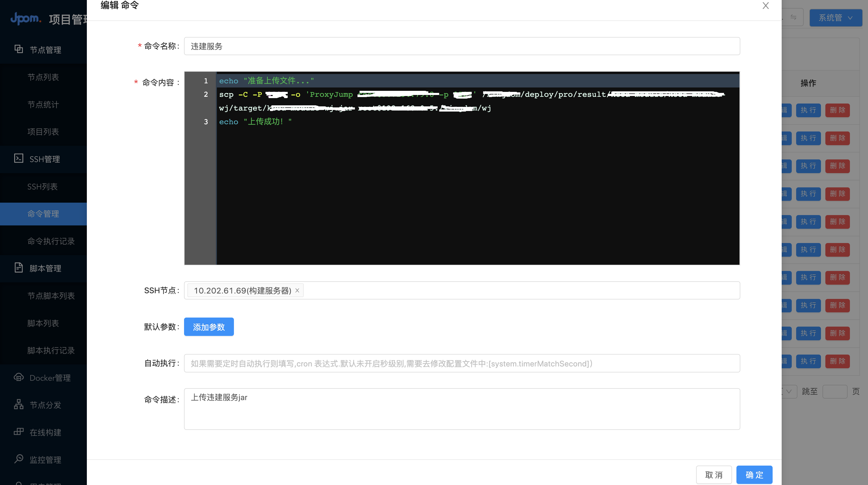This screenshot has height=485, width=868.
Task: Confirm with the 确定 button
Action: (754, 475)
